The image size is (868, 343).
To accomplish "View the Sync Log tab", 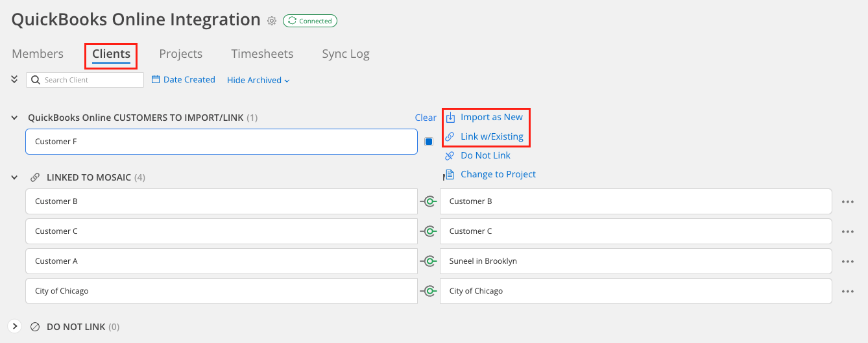I will coord(346,54).
